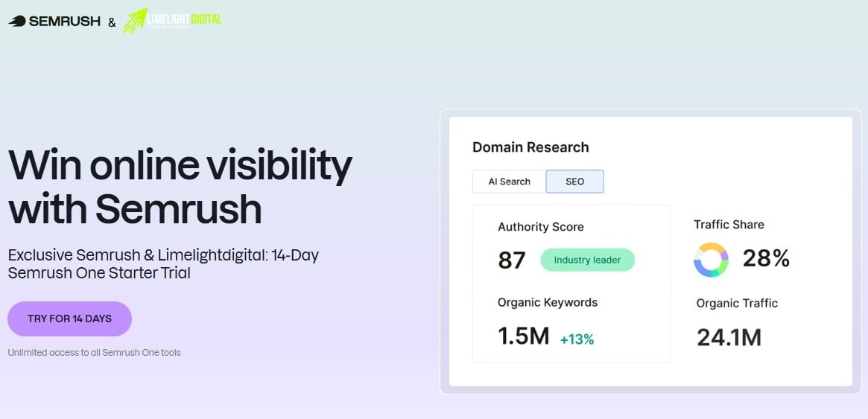Click the 28% traffic share value

coord(766,258)
